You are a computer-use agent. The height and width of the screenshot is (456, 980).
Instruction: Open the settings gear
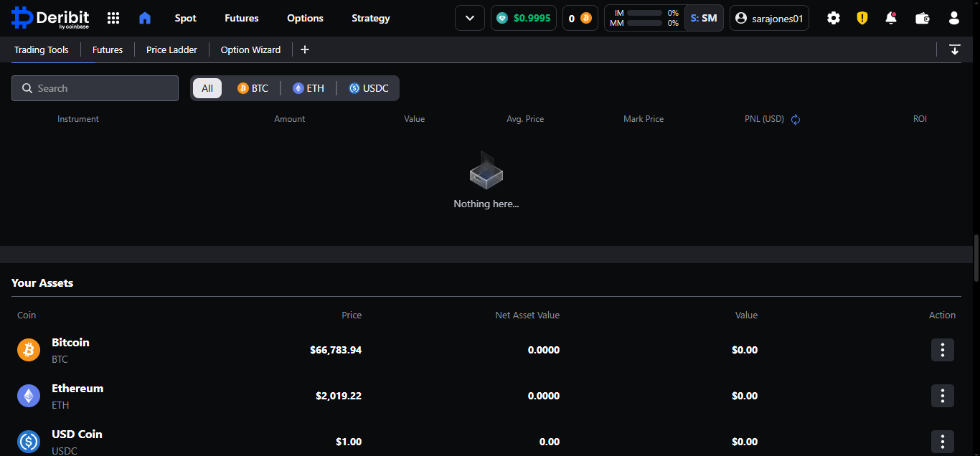click(x=834, y=18)
